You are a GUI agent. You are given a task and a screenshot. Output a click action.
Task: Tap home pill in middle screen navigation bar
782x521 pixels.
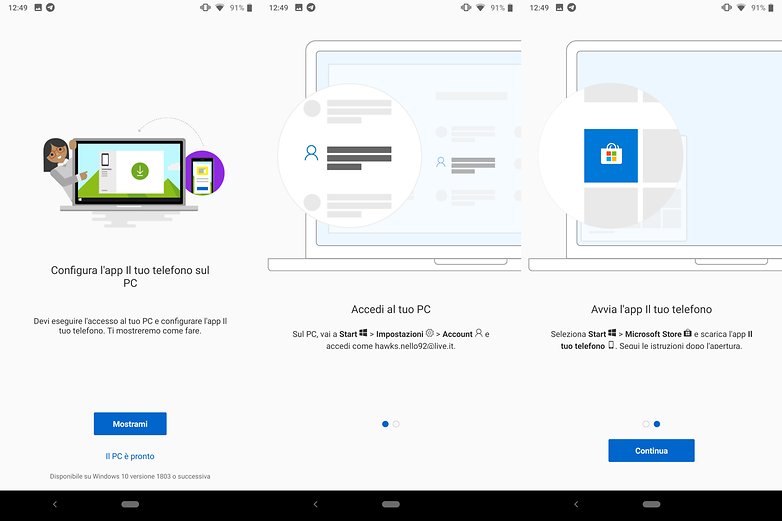point(391,505)
